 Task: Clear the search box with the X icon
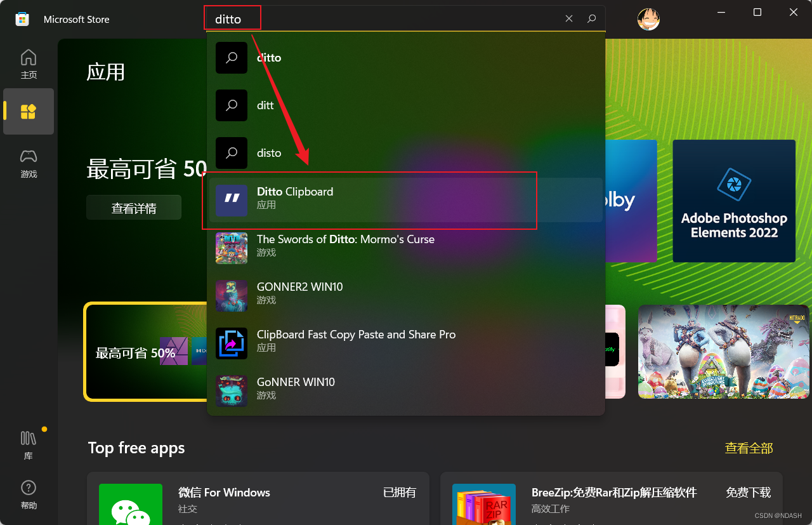pos(569,19)
